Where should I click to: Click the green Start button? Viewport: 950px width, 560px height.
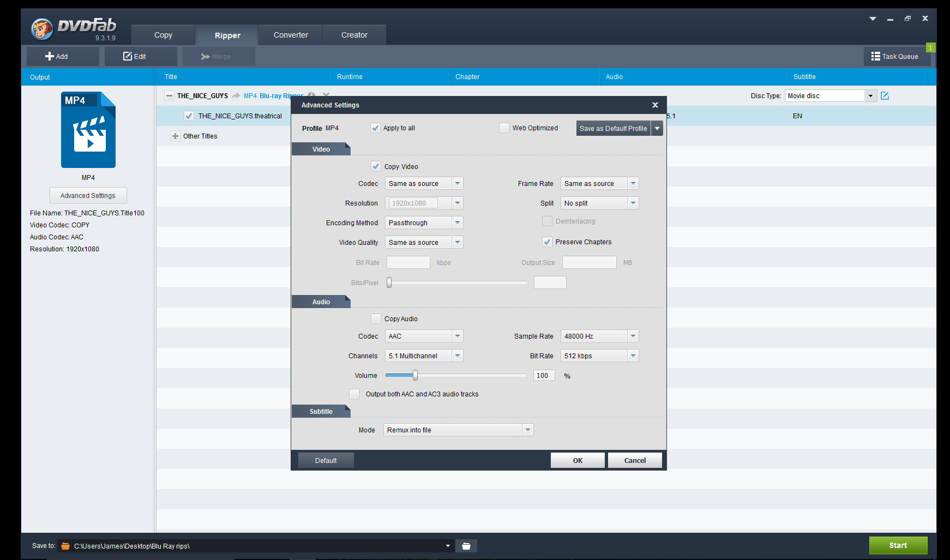898,545
